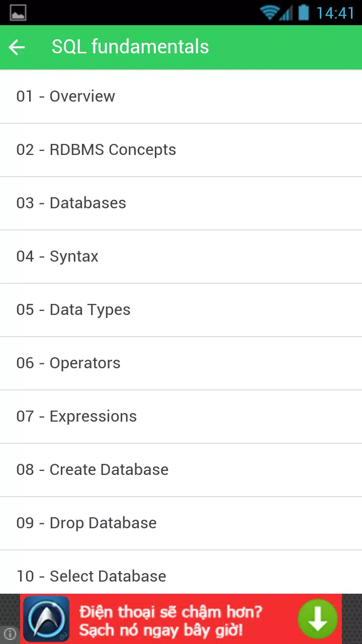Open 02 - RDBMS Concepts lesson
Viewport: 362px width, 644px height.
tap(181, 150)
